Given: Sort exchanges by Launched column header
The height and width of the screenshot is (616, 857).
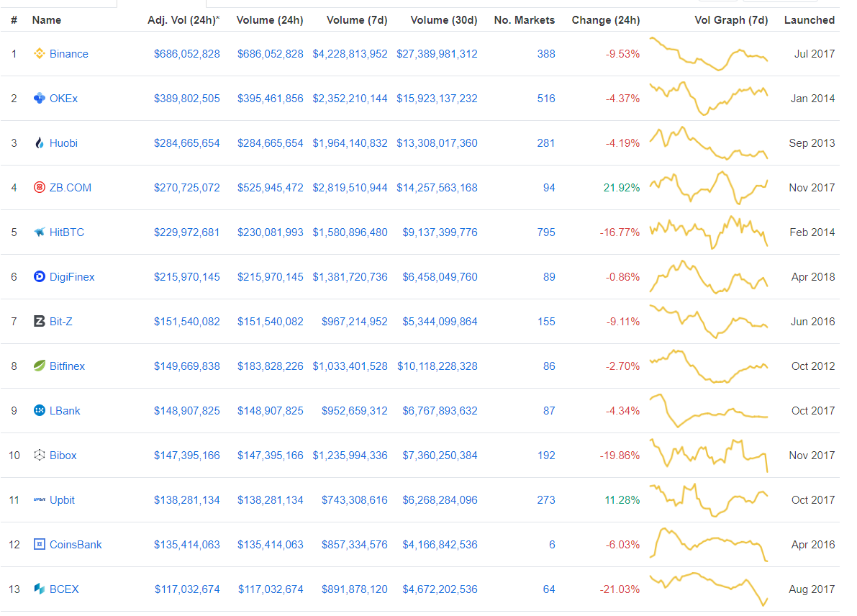Looking at the screenshot, I should [x=809, y=20].
